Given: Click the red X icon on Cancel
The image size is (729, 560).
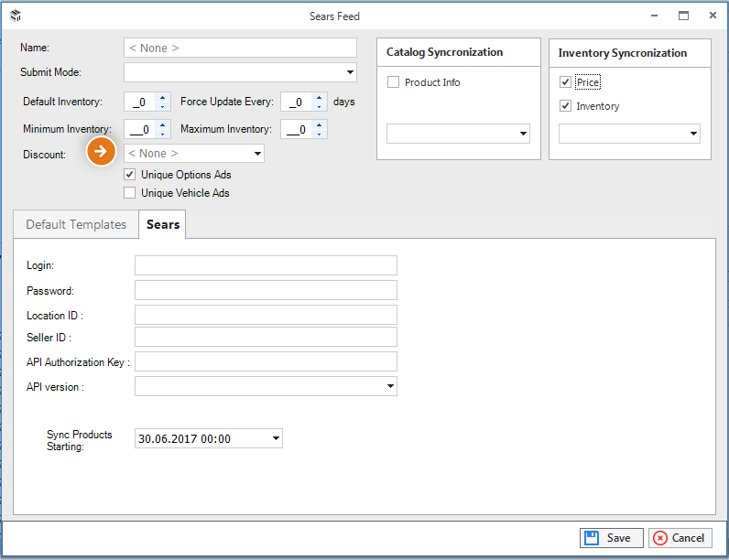Looking at the screenshot, I should (659, 538).
